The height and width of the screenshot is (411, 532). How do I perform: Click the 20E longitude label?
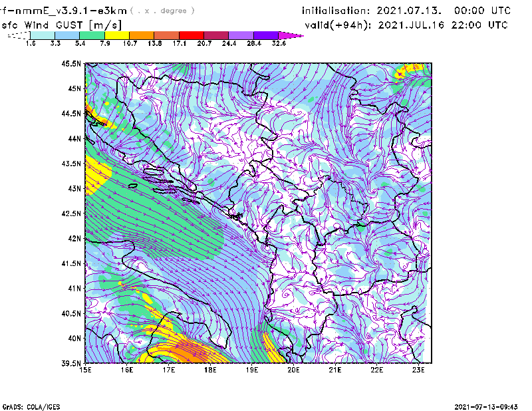click(293, 370)
